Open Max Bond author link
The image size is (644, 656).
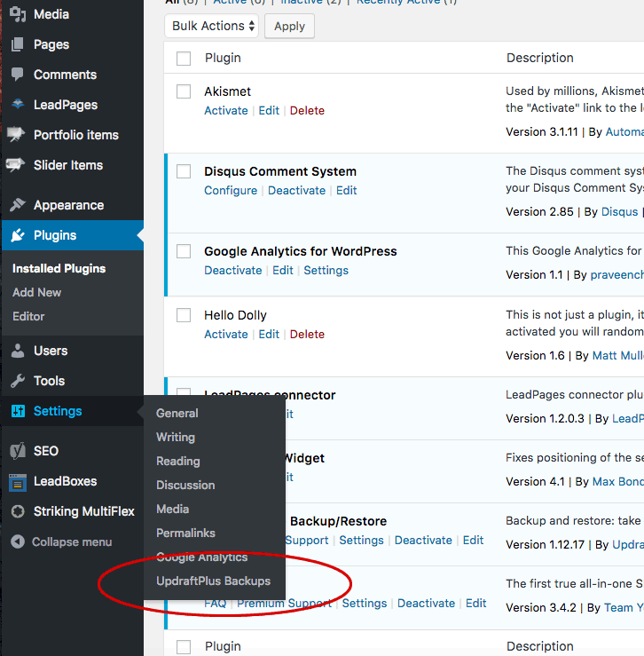pos(618,481)
